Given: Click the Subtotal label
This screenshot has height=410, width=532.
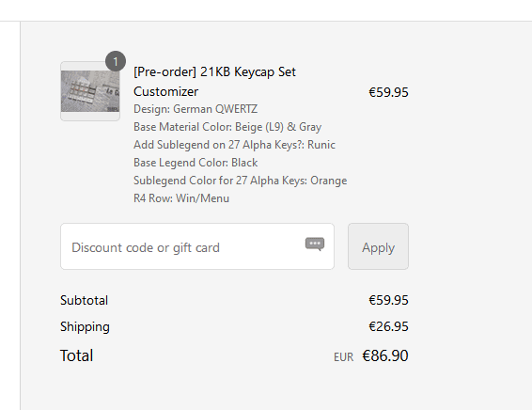Looking at the screenshot, I should click(85, 300).
